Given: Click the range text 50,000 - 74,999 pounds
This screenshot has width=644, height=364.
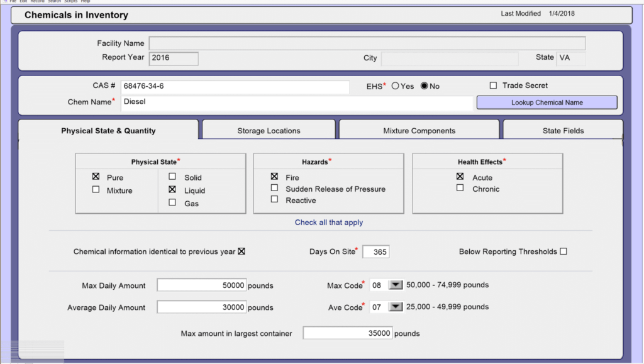Looking at the screenshot, I should [447, 285].
